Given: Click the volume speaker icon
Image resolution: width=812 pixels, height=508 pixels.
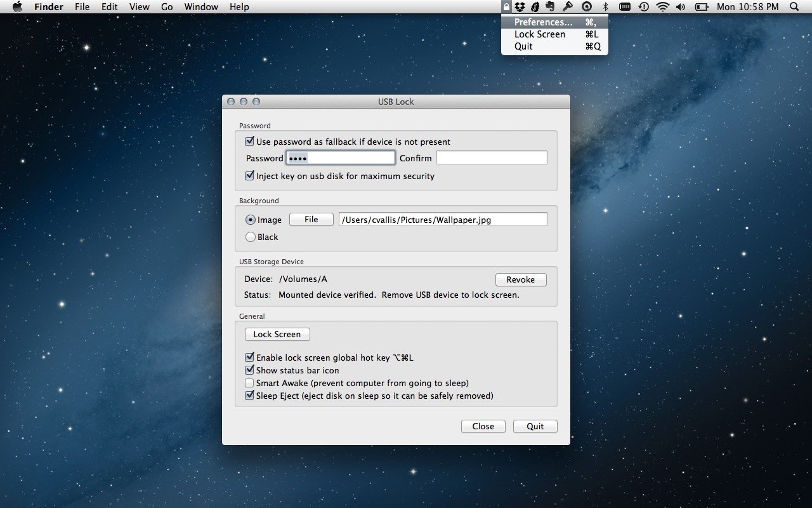Looking at the screenshot, I should pyautogui.click(x=681, y=7).
